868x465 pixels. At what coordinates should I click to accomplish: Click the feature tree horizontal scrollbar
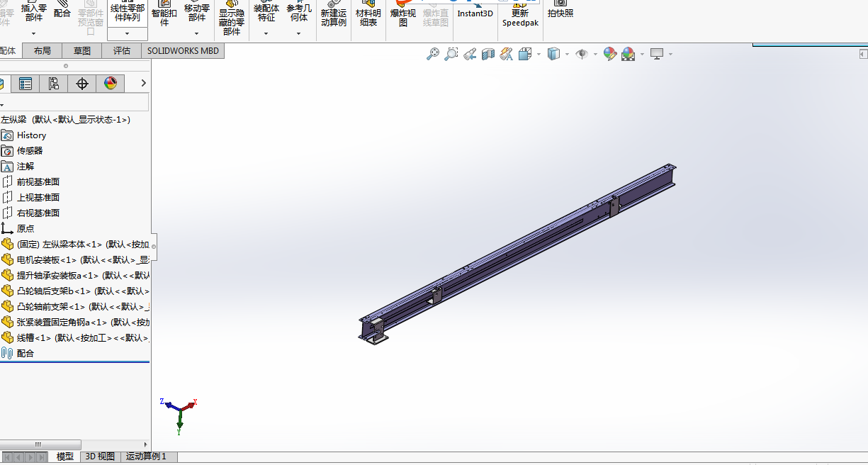tap(41, 444)
